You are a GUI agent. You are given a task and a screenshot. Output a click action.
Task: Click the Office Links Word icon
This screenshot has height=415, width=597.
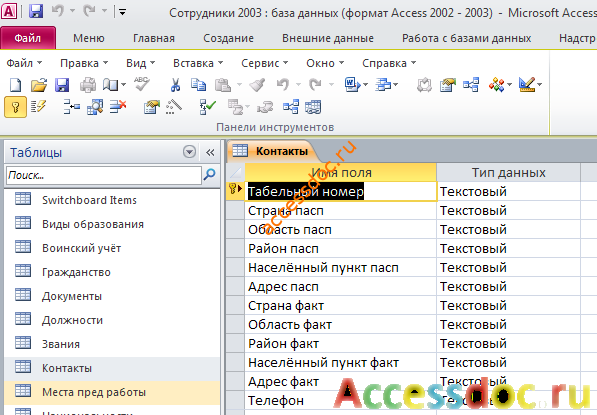[x=352, y=85]
